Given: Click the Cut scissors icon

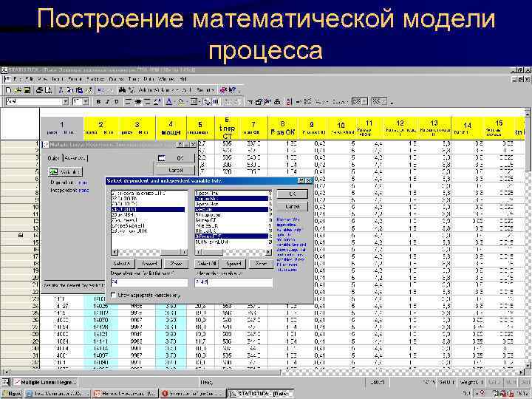Looking at the screenshot, I should [61, 90].
